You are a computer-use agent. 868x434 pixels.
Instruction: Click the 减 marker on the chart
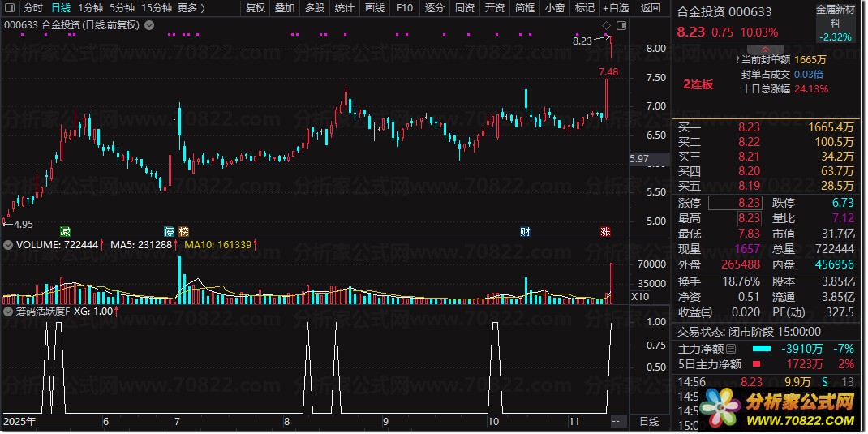click(65, 231)
